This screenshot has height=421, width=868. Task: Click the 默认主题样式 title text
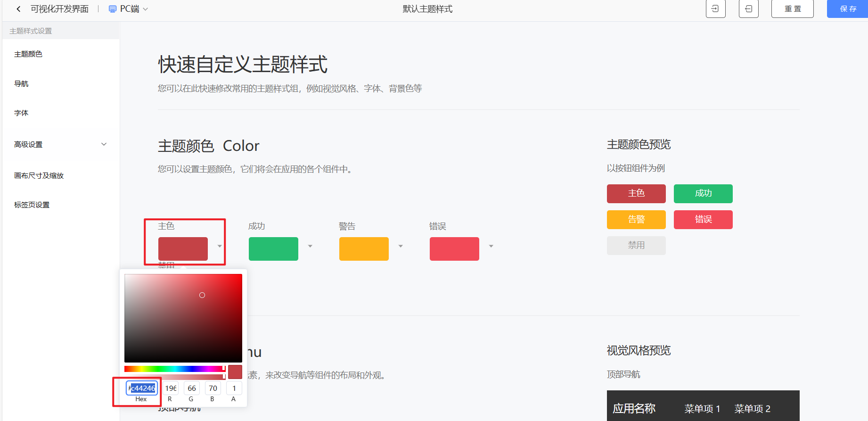427,9
